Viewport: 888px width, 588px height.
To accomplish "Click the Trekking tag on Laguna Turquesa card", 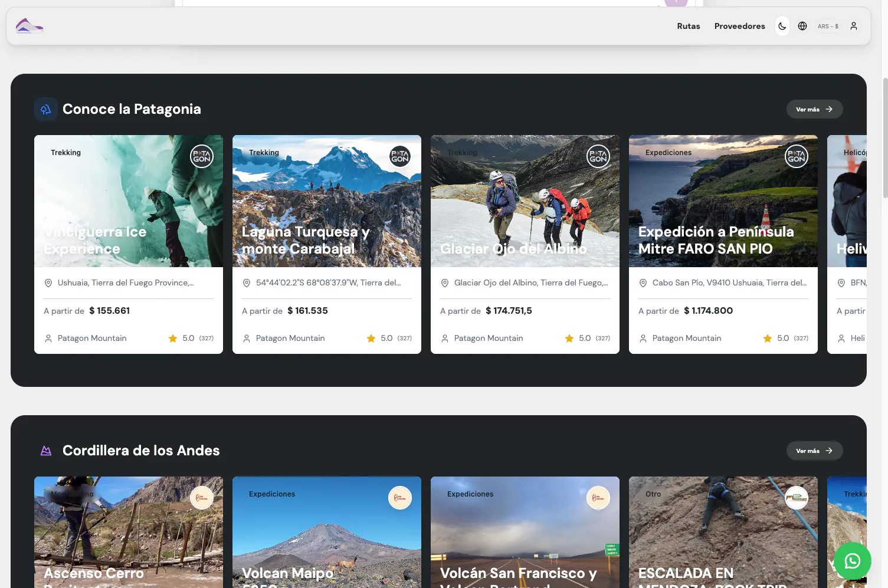I will coord(264,153).
